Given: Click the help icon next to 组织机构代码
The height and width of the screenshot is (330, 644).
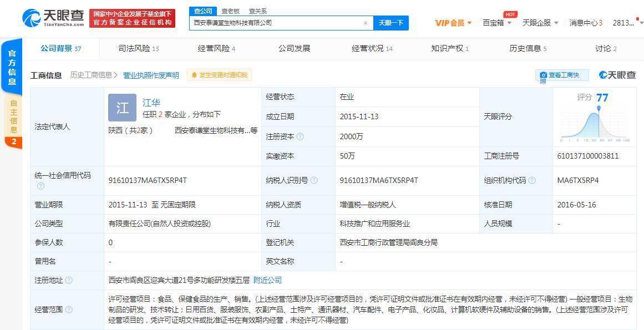Looking at the screenshot, I should point(532,181).
